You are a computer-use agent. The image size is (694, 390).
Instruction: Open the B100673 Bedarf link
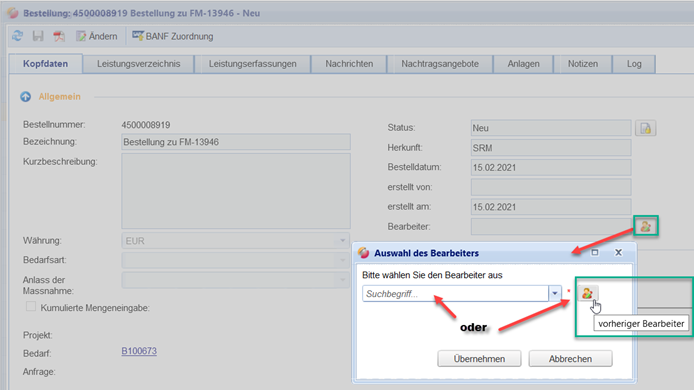click(139, 351)
